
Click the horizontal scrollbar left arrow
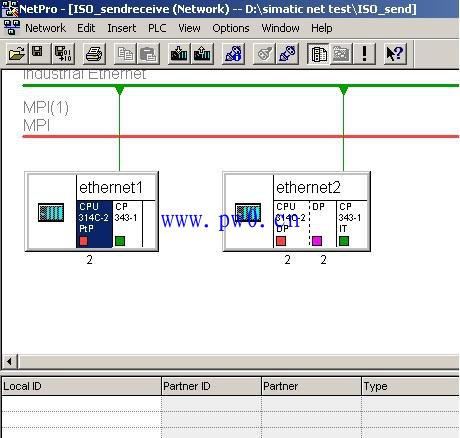(9, 361)
